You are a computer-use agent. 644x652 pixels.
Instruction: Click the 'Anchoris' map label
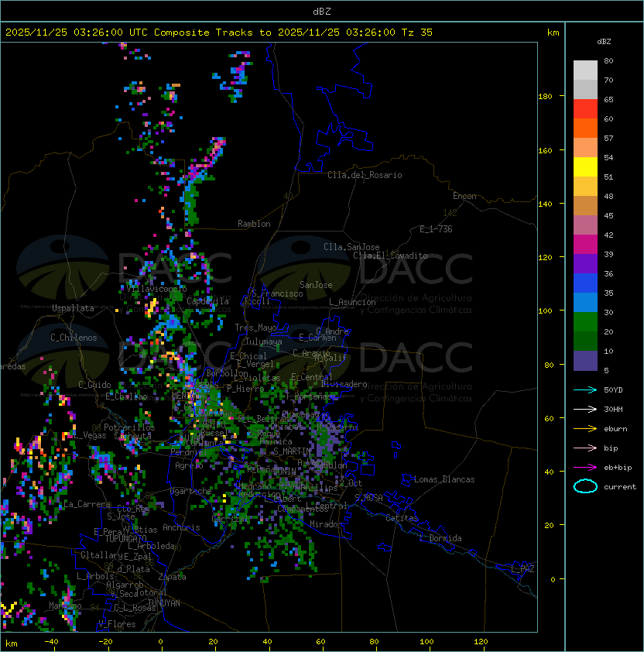pos(181,527)
